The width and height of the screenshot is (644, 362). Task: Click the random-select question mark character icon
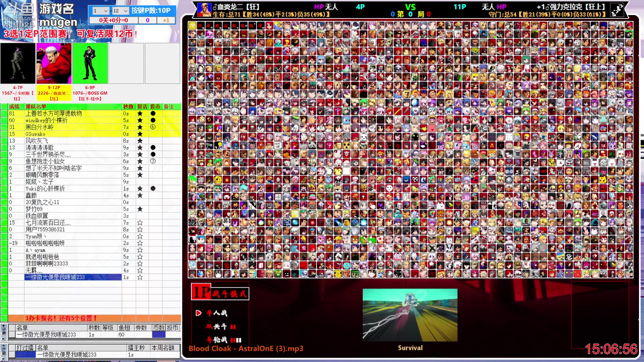[192, 25]
